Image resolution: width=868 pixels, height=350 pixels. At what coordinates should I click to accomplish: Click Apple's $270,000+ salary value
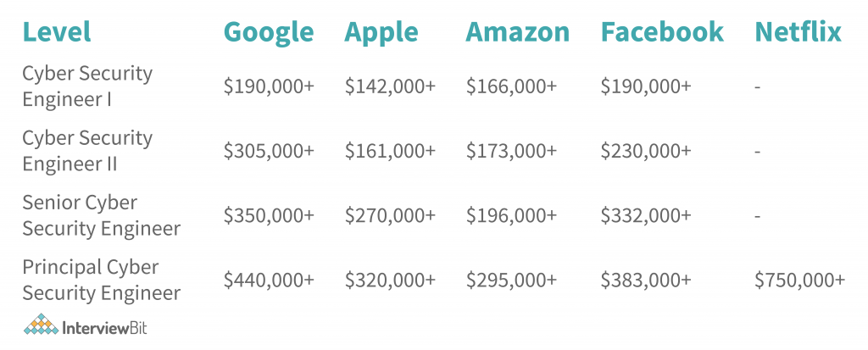click(390, 216)
